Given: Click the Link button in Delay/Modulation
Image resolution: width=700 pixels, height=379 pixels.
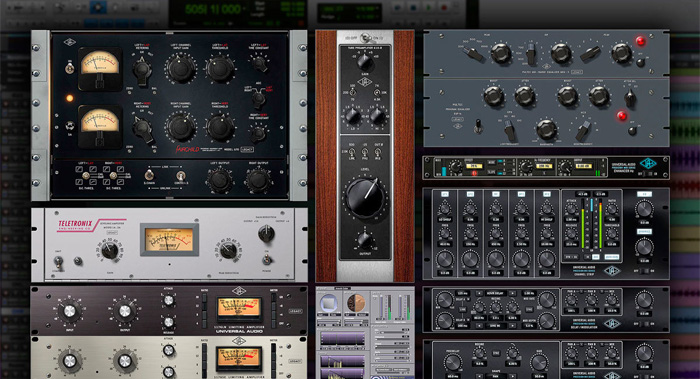Looking at the screenshot, I should click(463, 309).
